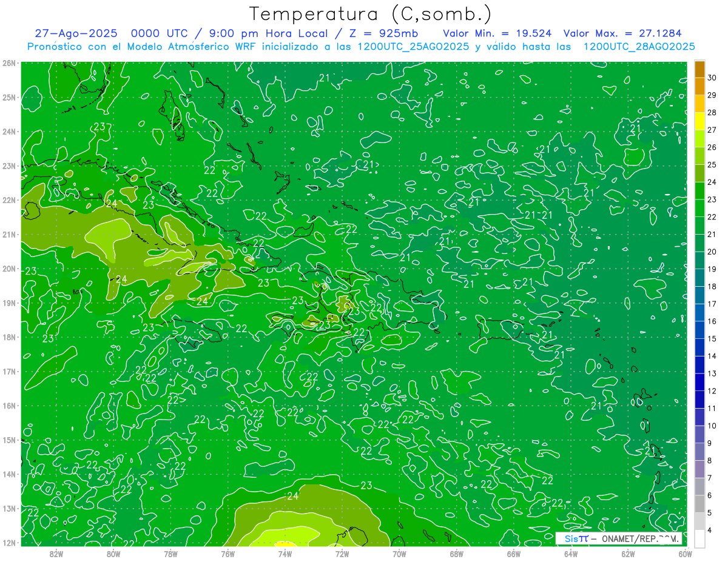Select the "68W" longitude tick label
Screen dimensions: 728x562
tap(457, 554)
